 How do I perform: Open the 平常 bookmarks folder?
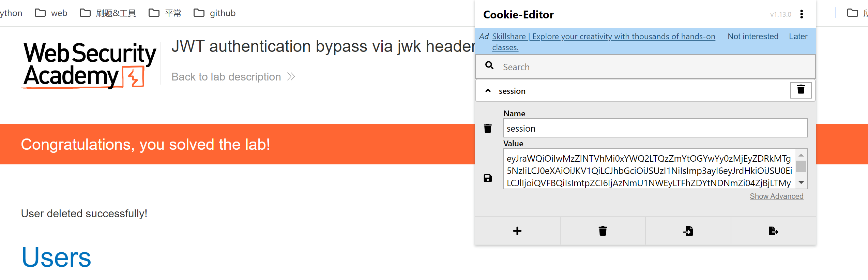165,13
